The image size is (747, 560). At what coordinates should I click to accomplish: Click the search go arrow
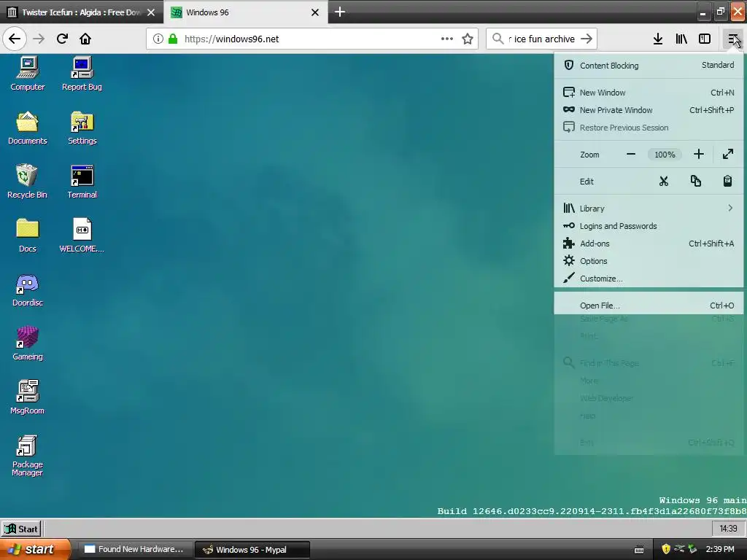tap(587, 39)
